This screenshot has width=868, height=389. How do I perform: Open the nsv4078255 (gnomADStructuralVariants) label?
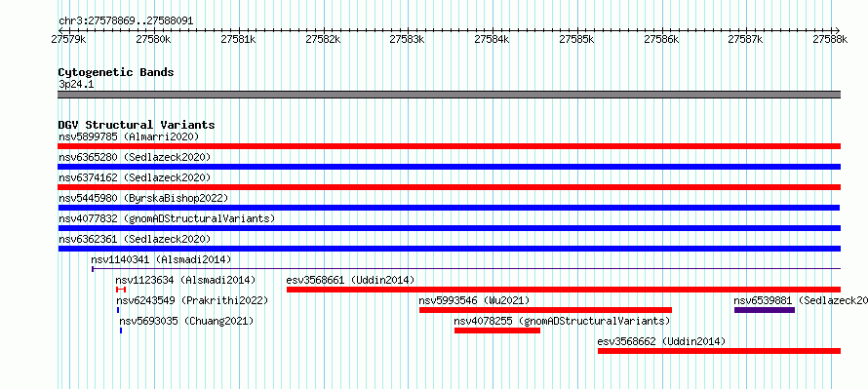click(562, 321)
